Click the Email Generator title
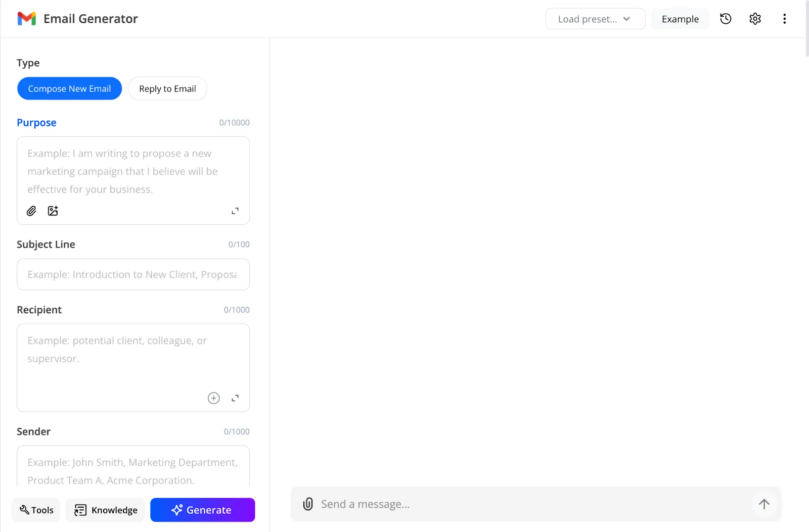 click(x=91, y=19)
